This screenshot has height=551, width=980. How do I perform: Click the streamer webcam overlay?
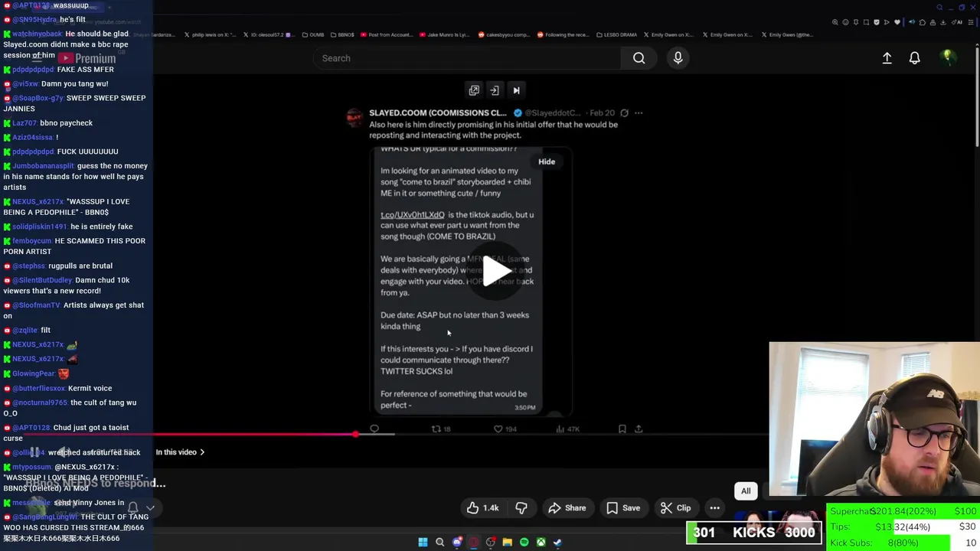click(874, 419)
